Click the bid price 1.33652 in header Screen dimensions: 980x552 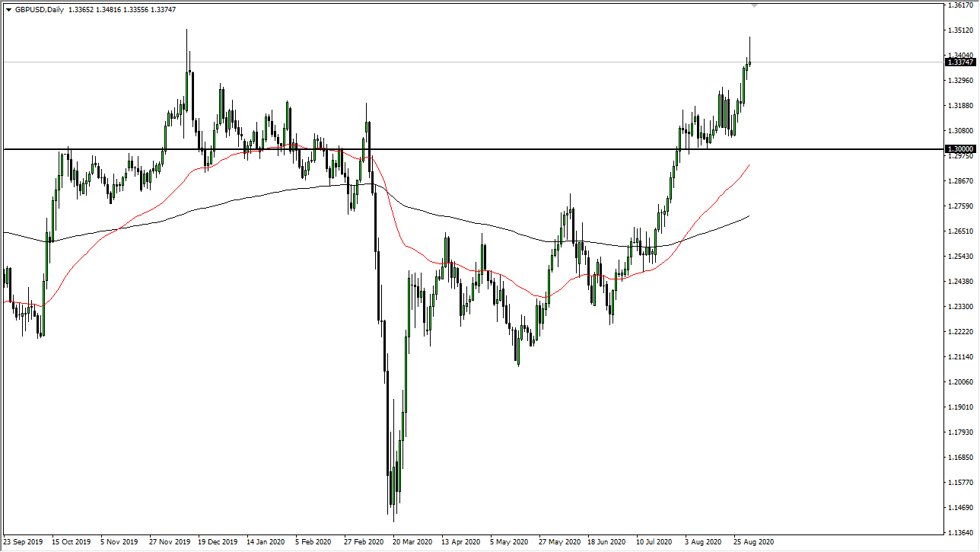(81, 8)
